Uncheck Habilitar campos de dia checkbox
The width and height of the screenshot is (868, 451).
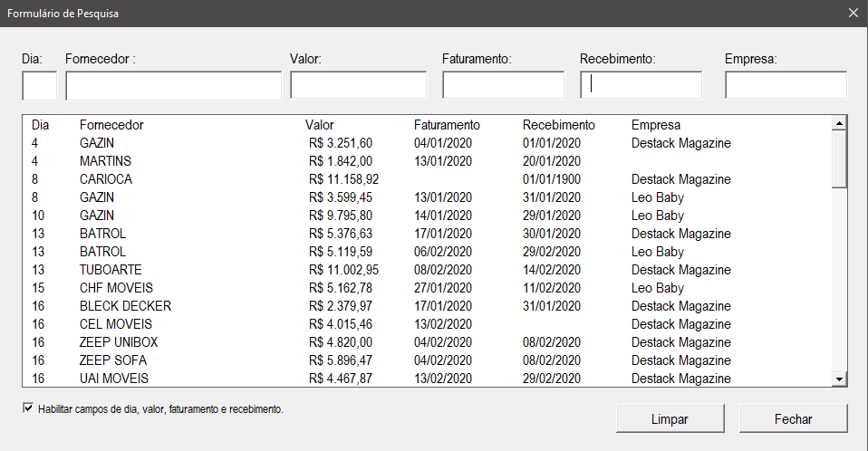28,408
